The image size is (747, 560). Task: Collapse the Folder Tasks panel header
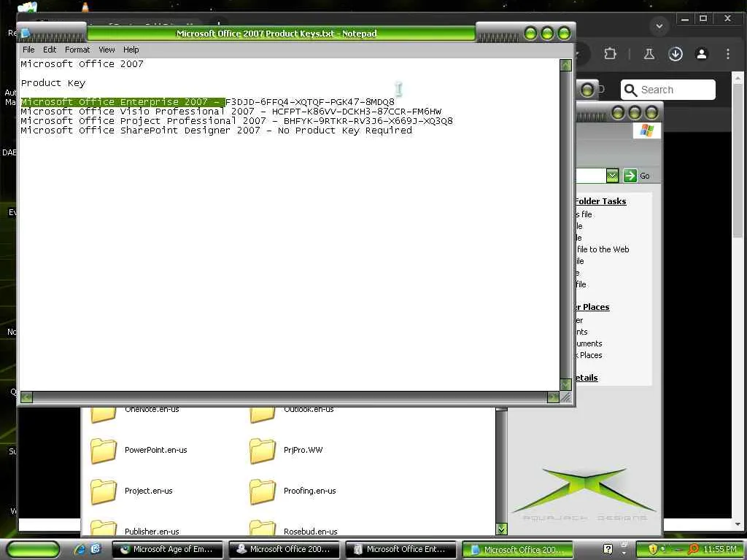[x=600, y=201]
